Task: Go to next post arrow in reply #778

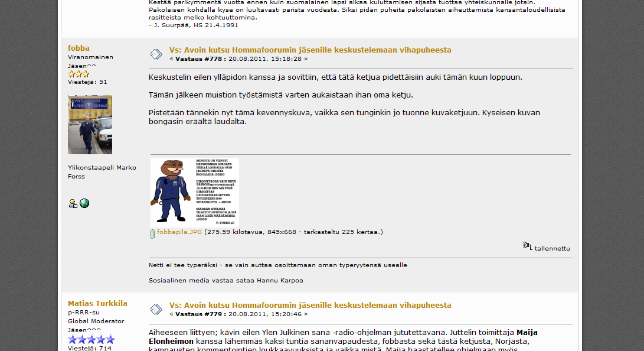Action: [x=306, y=59]
